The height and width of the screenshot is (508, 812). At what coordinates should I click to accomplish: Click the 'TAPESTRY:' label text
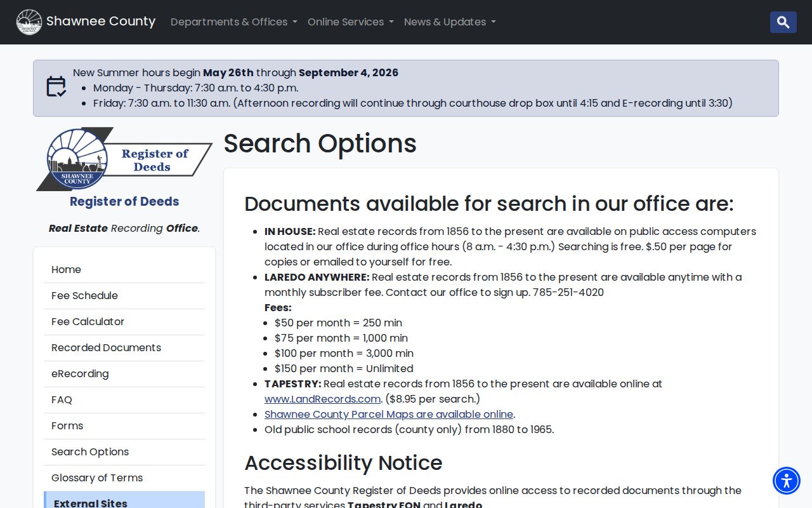click(x=293, y=384)
